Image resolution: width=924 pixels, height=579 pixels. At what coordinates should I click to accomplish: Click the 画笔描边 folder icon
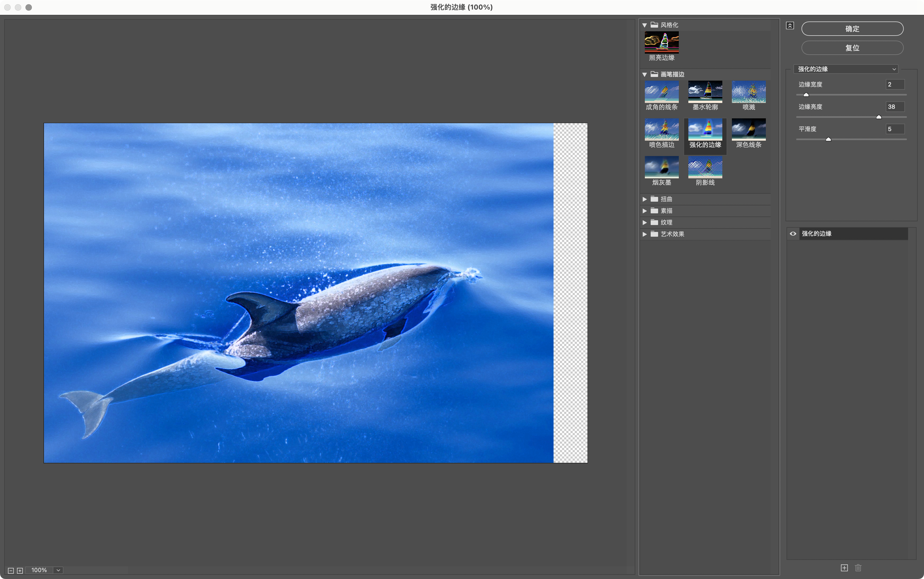tap(654, 74)
